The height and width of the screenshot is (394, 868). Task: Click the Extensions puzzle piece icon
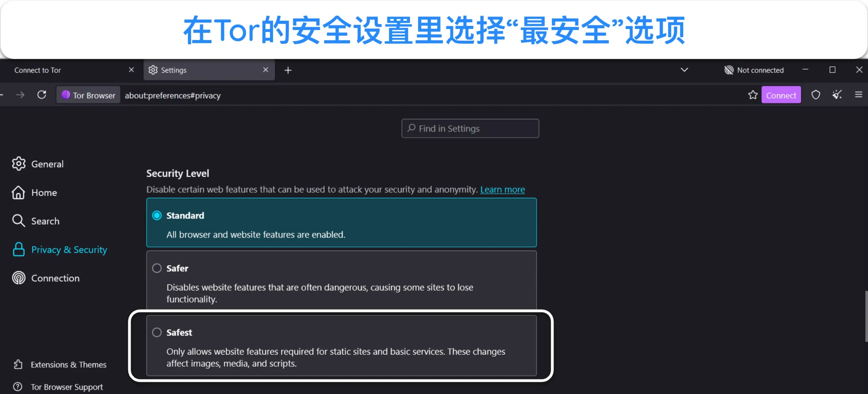pos(18,364)
